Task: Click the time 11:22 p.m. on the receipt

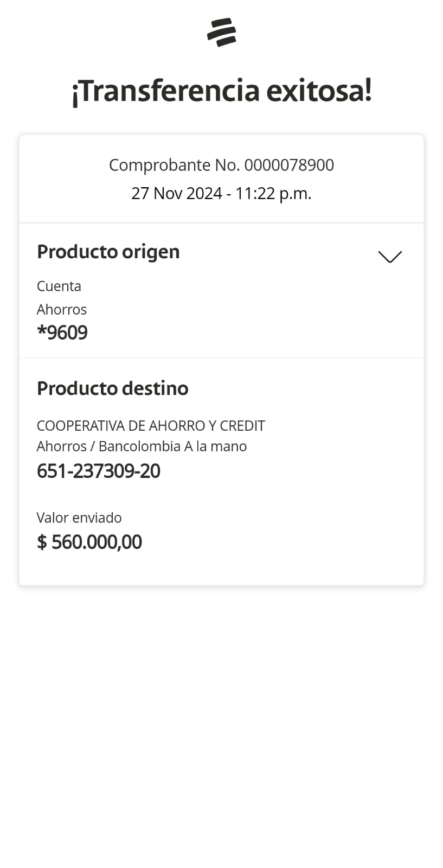Action: point(273,193)
